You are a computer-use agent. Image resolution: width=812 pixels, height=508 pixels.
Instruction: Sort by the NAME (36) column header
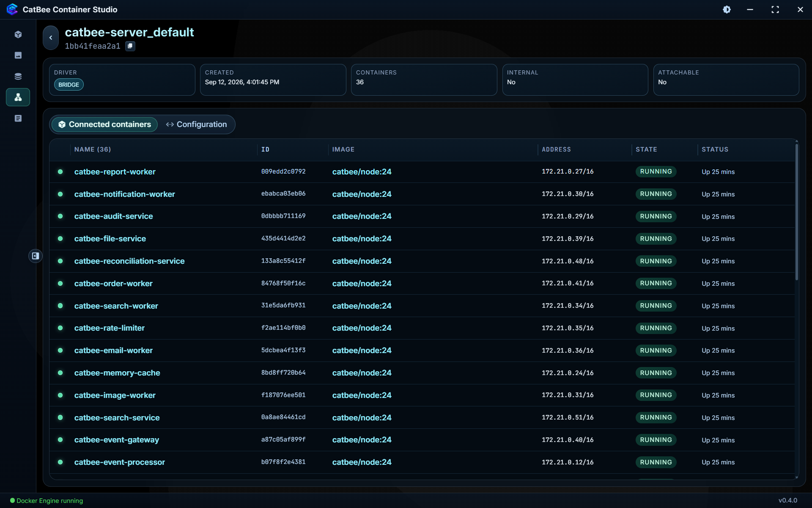tap(93, 149)
